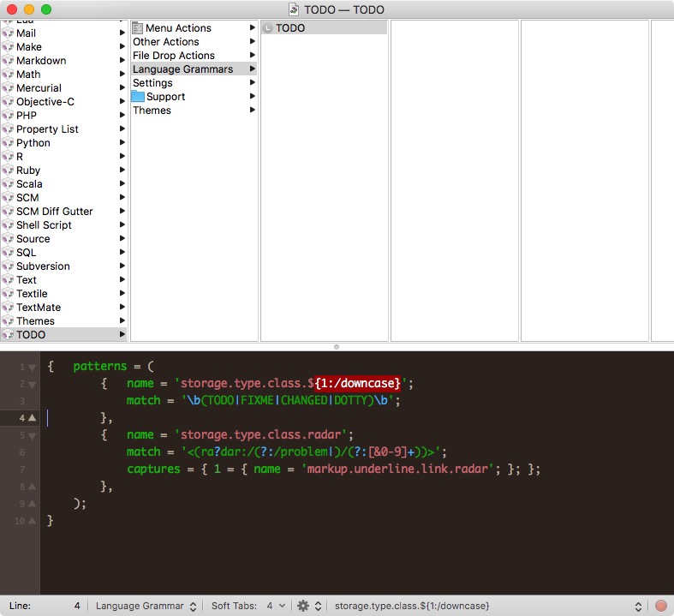Click the TODO document icon in title bar
This screenshot has width=674, height=616.
[294, 9]
